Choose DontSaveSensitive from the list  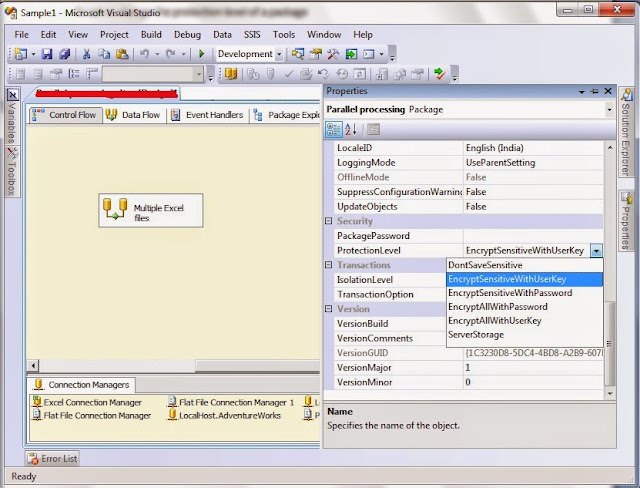pyautogui.click(x=524, y=265)
